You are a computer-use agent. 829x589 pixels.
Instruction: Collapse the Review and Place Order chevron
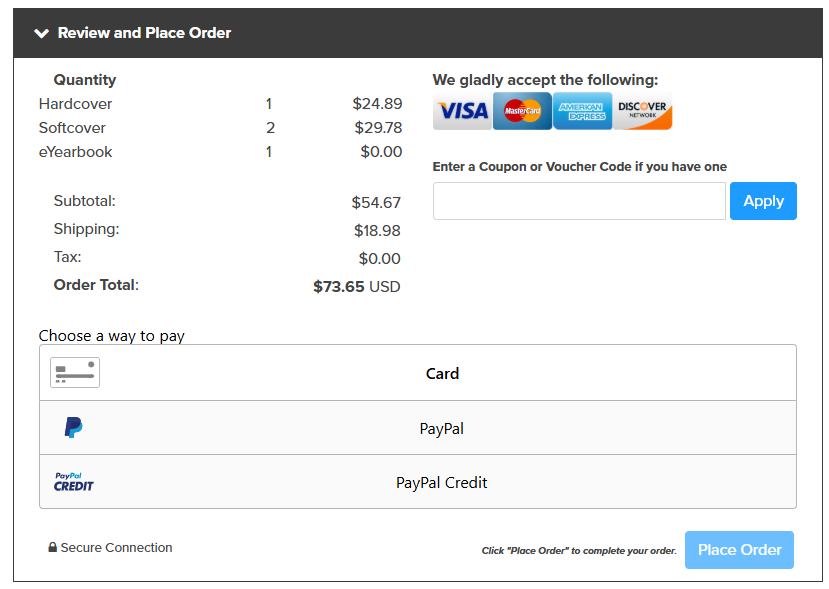pos(41,33)
